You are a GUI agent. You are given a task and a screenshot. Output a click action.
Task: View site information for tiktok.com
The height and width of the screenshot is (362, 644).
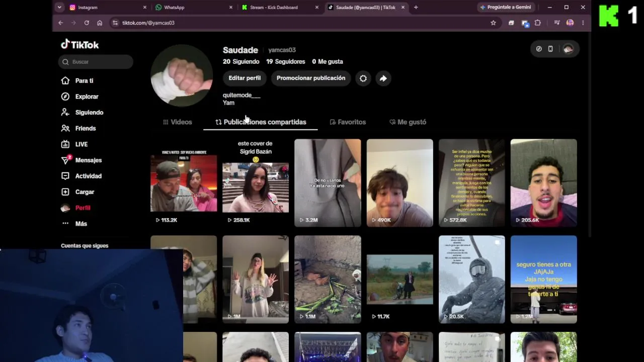tap(115, 23)
